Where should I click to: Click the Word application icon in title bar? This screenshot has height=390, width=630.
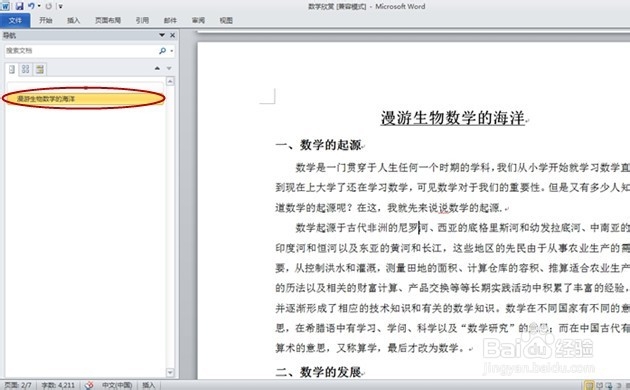click(5, 6)
